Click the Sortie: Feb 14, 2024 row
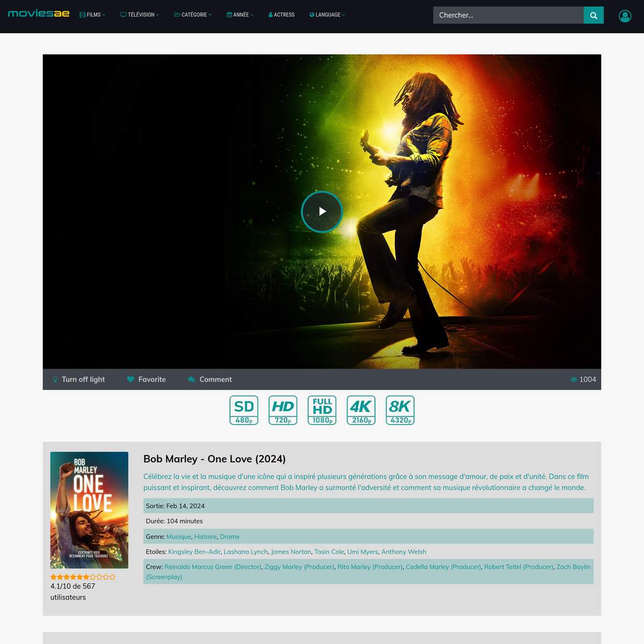 pyautogui.click(x=368, y=506)
